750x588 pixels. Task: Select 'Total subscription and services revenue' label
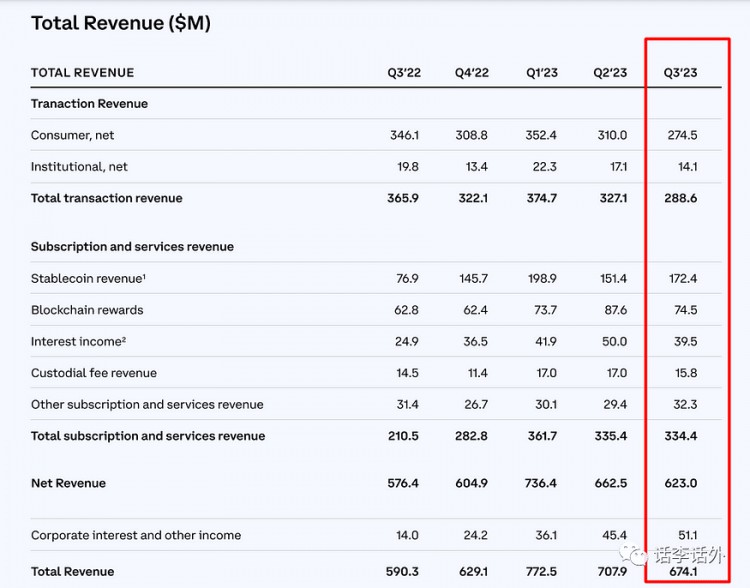(x=148, y=436)
